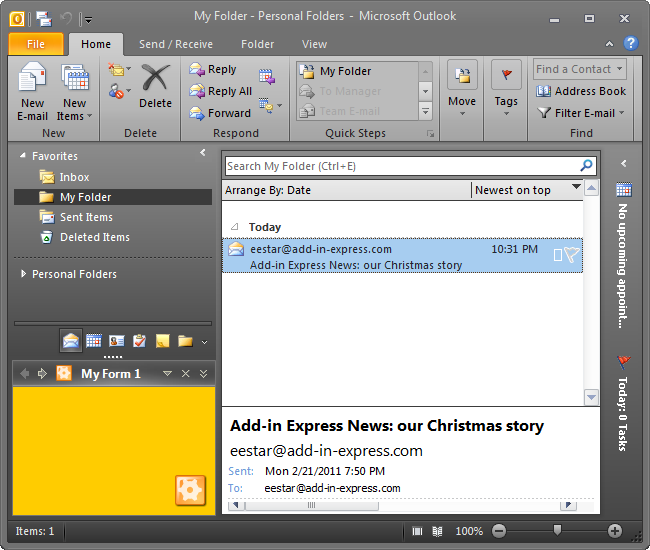Viewport: 650px width, 550px height.
Task: Forward the selected e-mail
Action: [x=220, y=113]
